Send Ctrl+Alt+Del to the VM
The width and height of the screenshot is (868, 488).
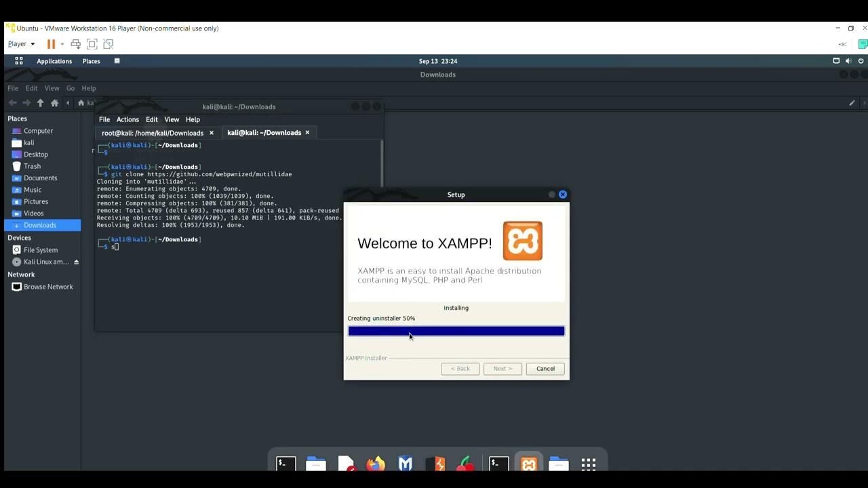(76, 44)
